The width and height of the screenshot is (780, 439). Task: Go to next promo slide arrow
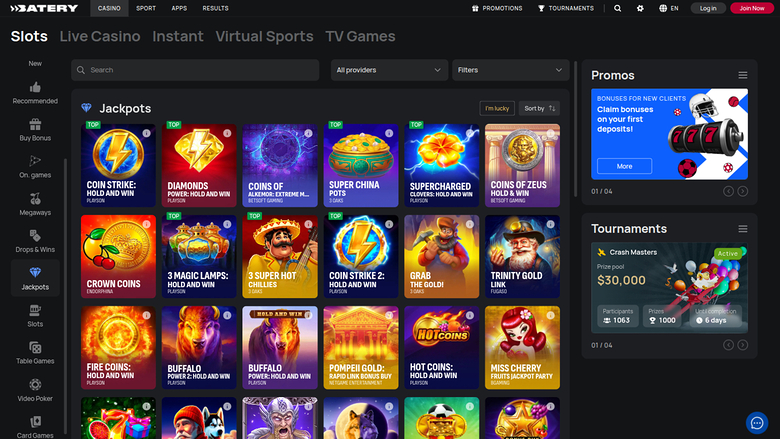[x=743, y=191]
